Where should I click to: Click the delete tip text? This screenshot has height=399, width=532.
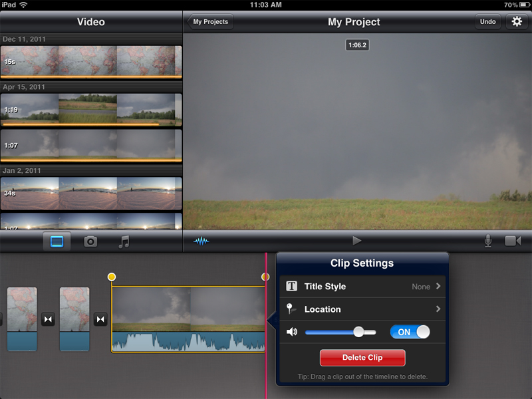coord(362,376)
